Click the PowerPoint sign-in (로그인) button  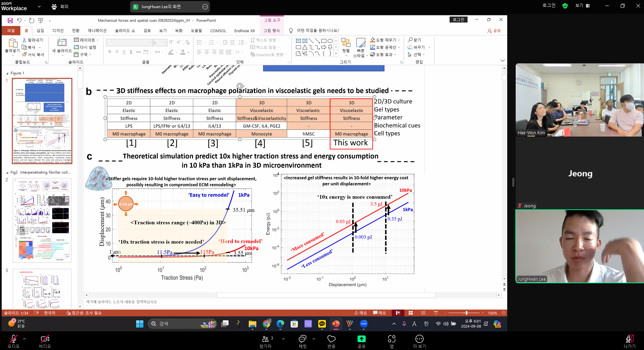pos(458,20)
